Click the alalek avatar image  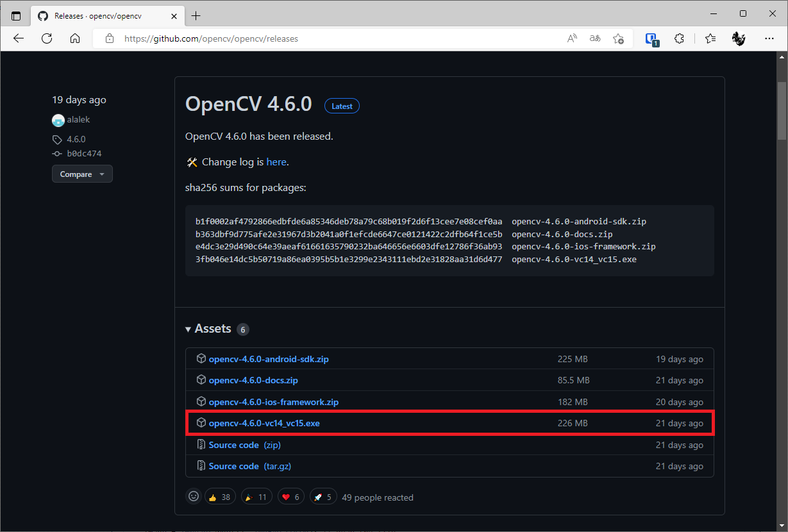58,120
